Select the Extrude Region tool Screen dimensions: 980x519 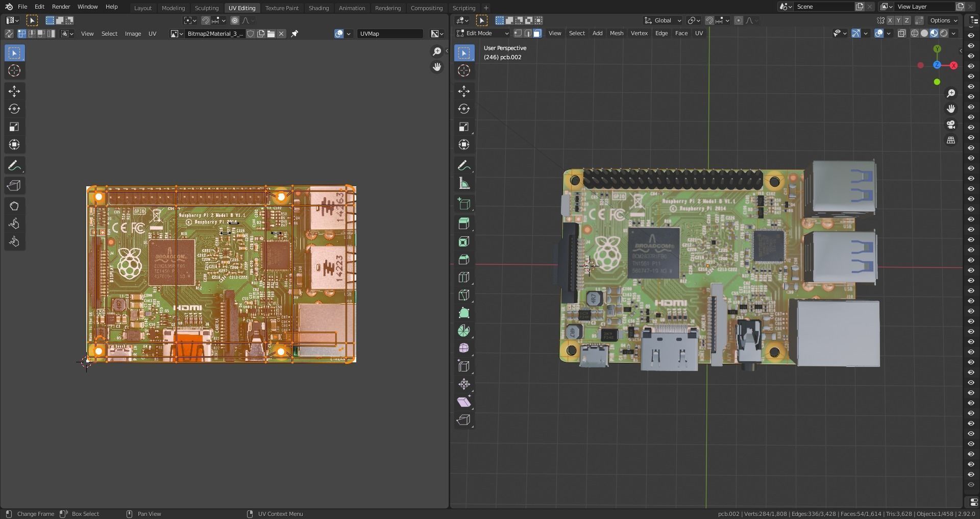tap(464, 224)
